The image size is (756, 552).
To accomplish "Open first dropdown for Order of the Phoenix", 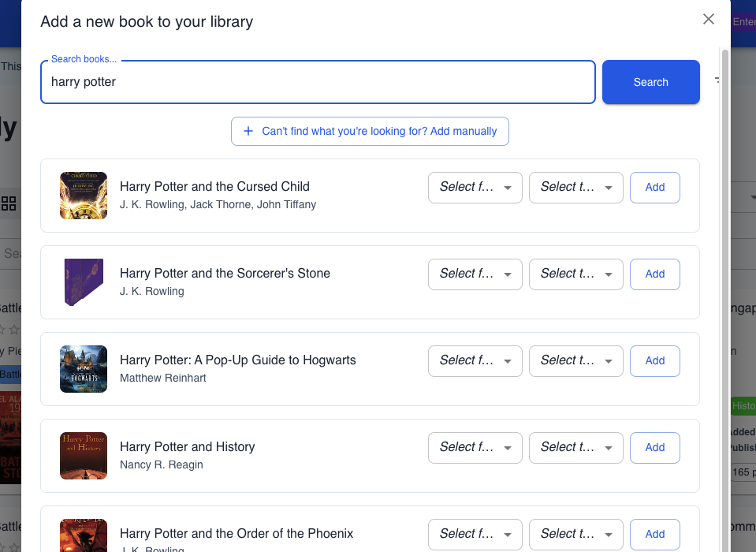I will pyautogui.click(x=475, y=534).
